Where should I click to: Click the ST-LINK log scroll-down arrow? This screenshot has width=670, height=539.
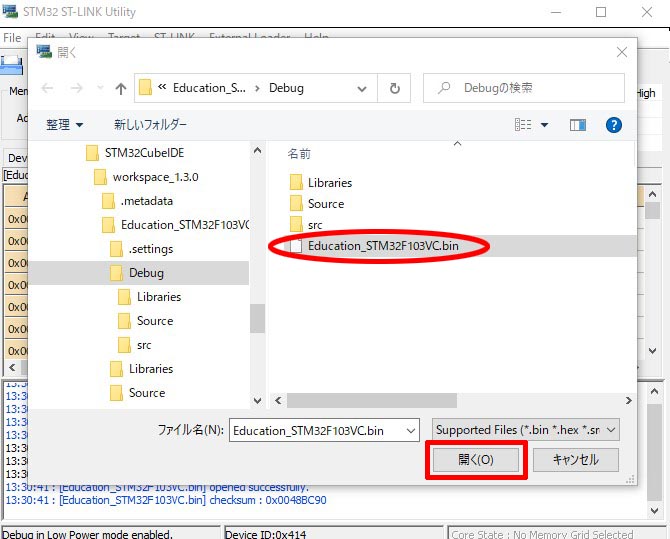[654, 510]
